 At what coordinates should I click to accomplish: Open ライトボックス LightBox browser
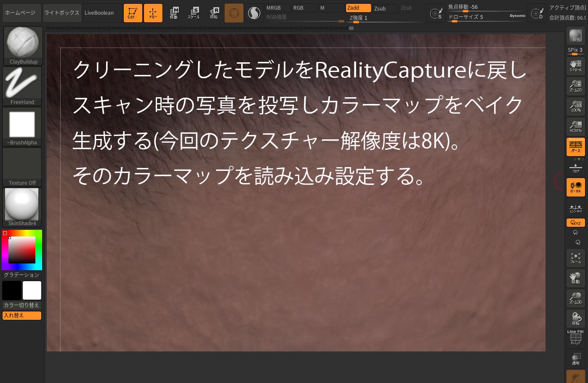pyautogui.click(x=62, y=13)
